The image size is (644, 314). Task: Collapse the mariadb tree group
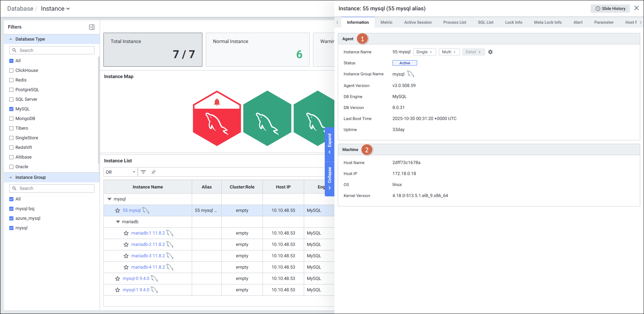(118, 222)
